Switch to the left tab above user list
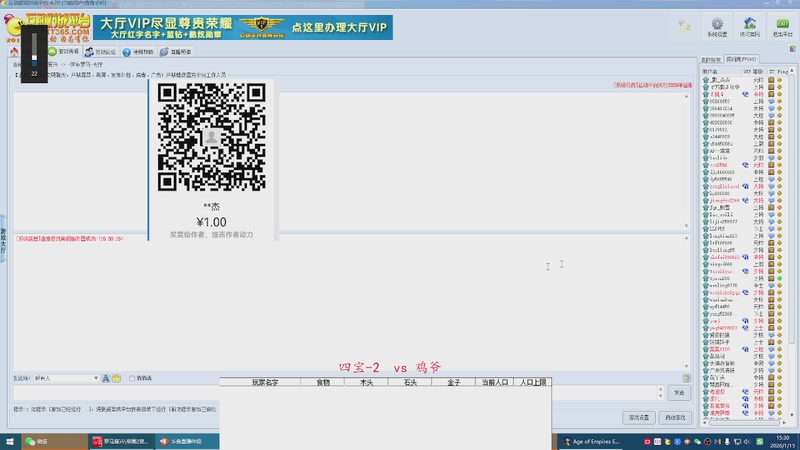The width and height of the screenshot is (800, 450). pyautogui.click(x=711, y=60)
